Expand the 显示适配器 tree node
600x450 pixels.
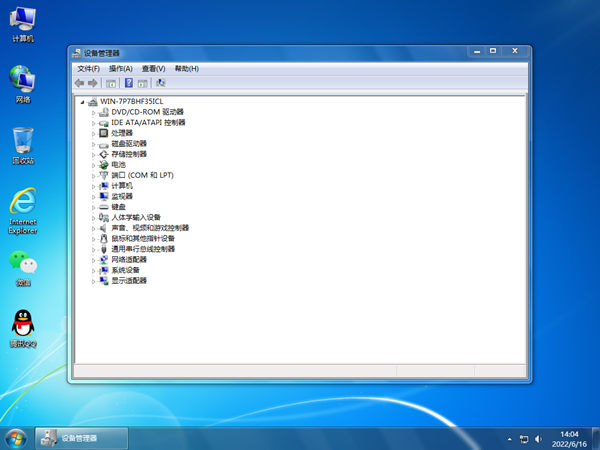[x=94, y=280]
